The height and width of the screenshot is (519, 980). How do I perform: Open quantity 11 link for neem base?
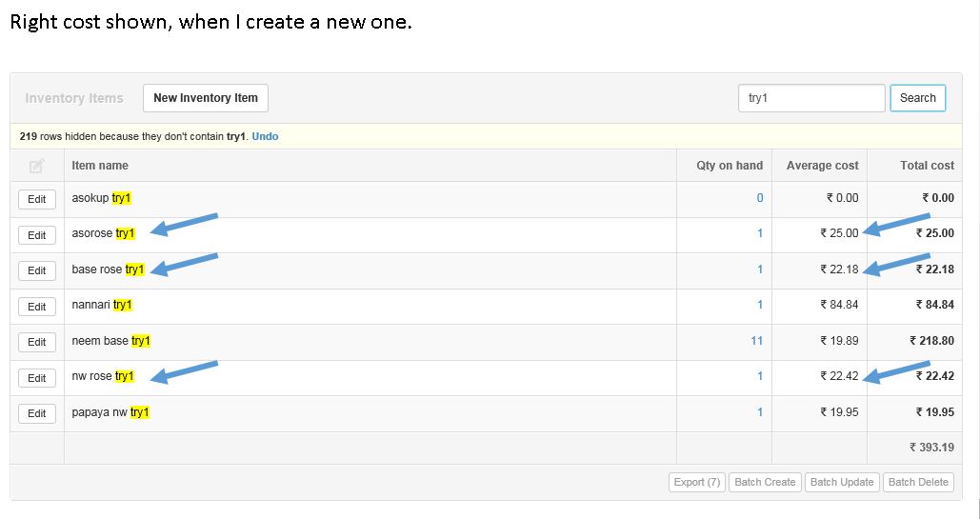[x=756, y=341]
